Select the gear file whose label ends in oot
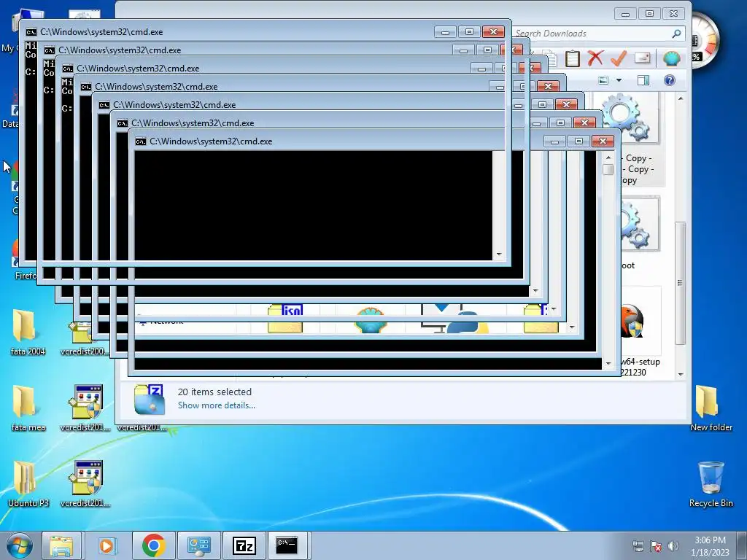This screenshot has width=747, height=560. point(640,233)
